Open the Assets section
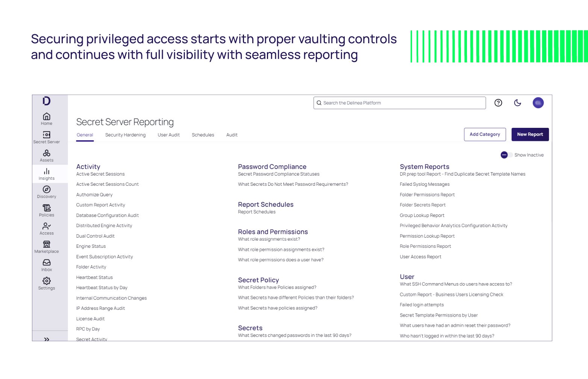This screenshot has height=379, width=588. pos(46,155)
